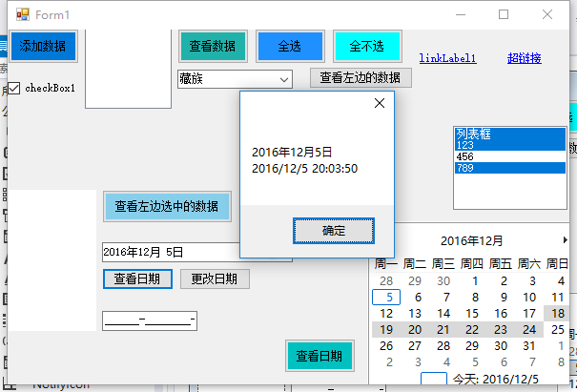Select December 21 in the calendar

point(443,330)
